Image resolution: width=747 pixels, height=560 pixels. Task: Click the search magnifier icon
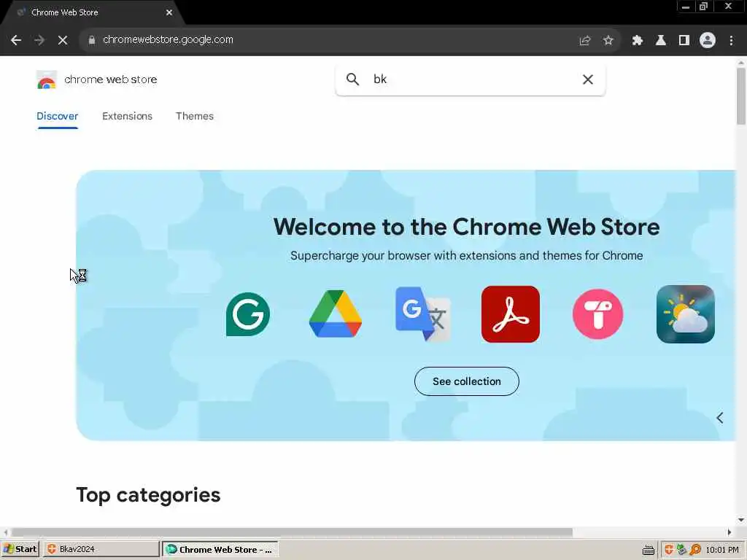352,79
